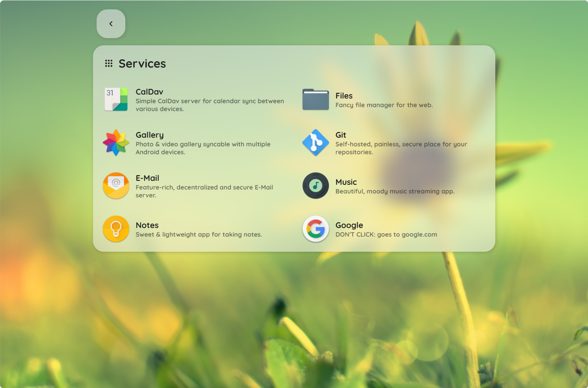This screenshot has height=388, width=588.
Task: Click the Services grid dots icon
Action: pyautogui.click(x=109, y=64)
